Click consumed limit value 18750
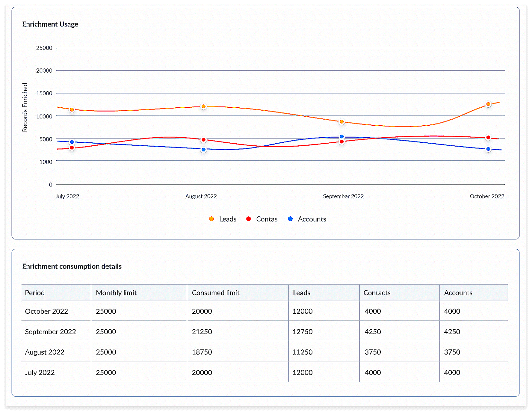Viewport: 532px width, 414px height. tap(202, 352)
